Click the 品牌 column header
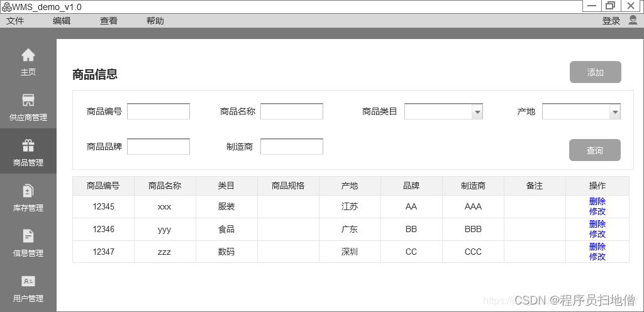The width and height of the screenshot is (644, 312). point(411,186)
